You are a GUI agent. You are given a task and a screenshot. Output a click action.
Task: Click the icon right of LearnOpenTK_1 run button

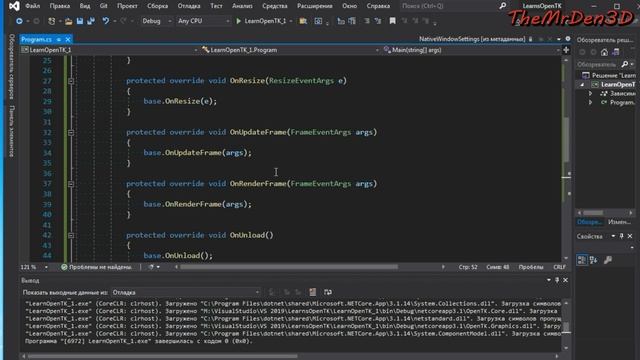coord(303,21)
